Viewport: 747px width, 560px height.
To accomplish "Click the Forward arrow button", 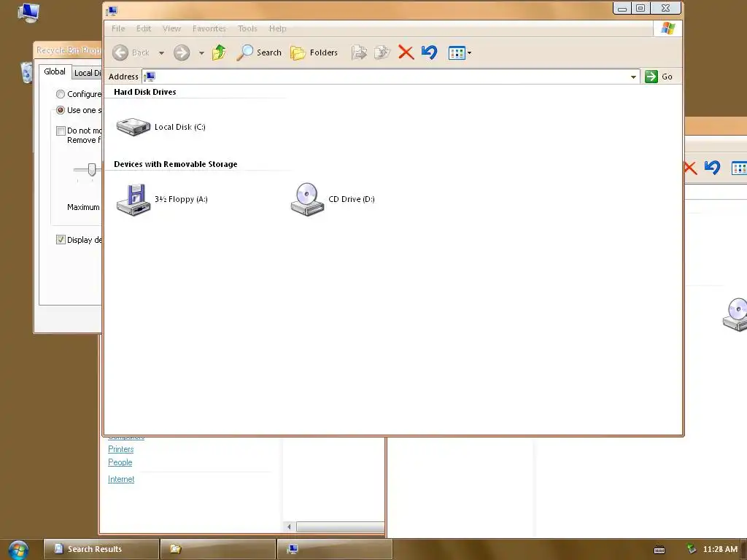I will pos(182,52).
